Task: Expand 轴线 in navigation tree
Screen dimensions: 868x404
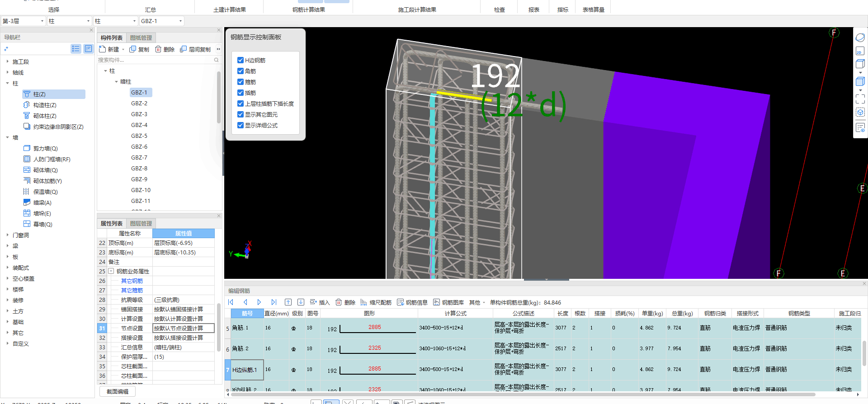Action: (x=7, y=72)
